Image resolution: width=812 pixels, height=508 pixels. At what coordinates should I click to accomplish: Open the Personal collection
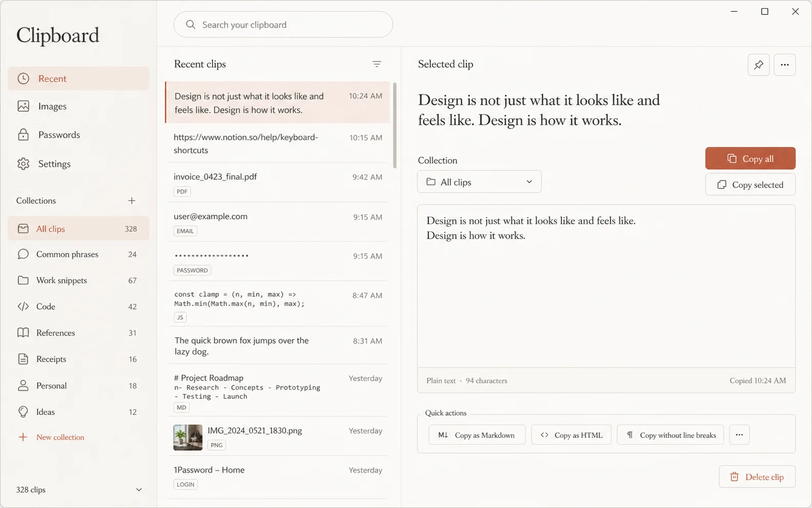pyautogui.click(x=78, y=386)
